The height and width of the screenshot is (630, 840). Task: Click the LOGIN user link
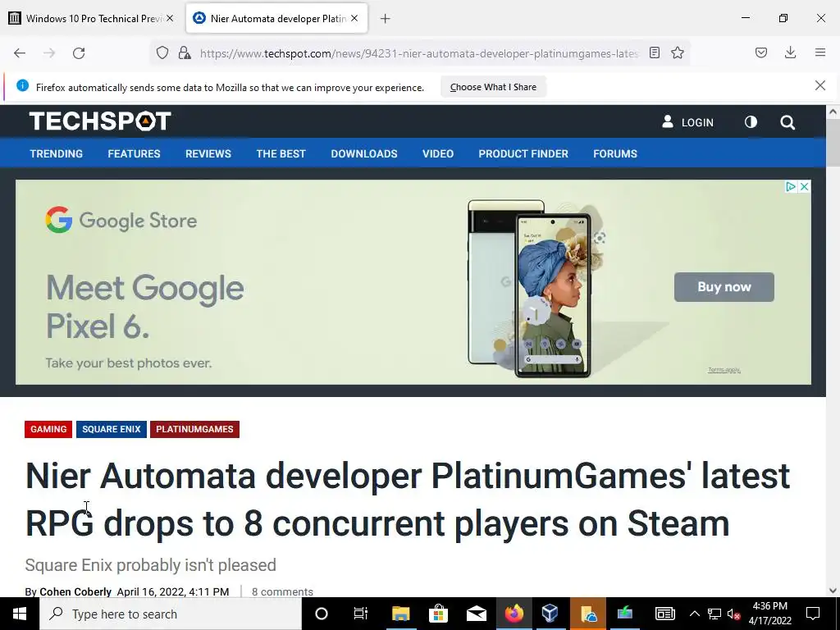688,122
